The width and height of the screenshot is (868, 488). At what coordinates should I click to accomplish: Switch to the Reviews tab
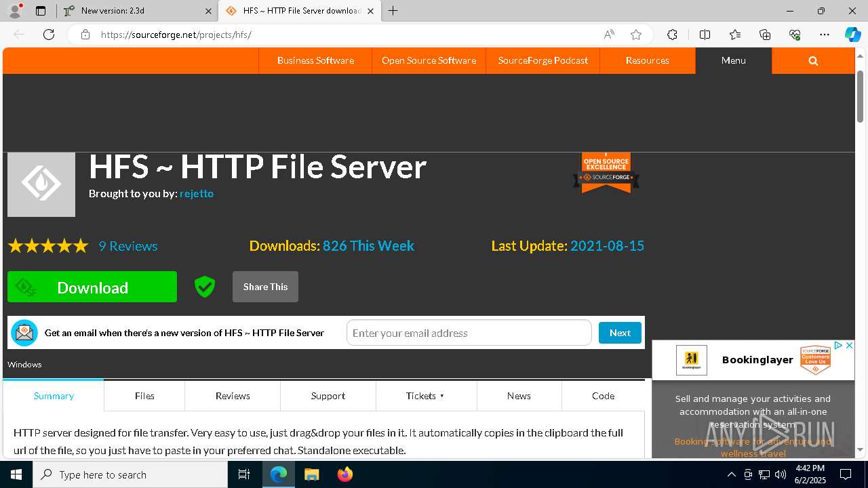click(233, 396)
